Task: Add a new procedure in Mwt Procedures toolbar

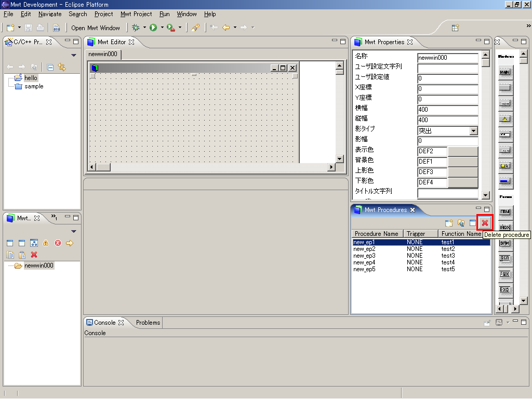Action: (449, 223)
